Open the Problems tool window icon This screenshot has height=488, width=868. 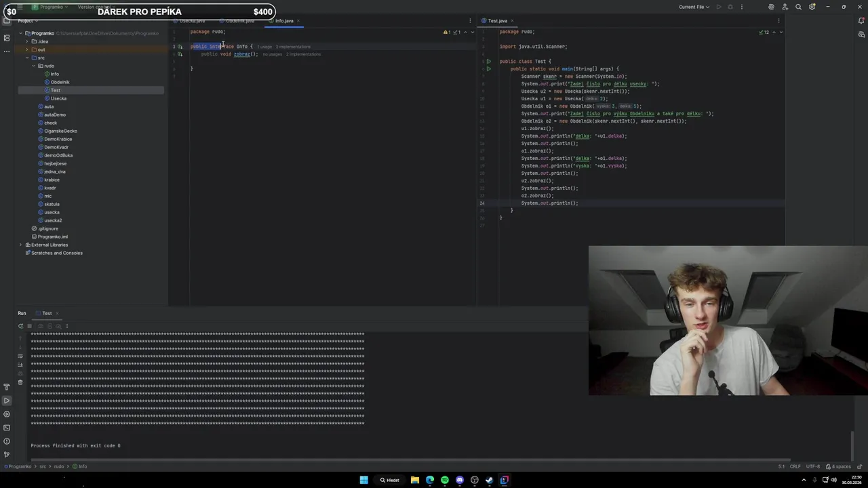coord(7,441)
